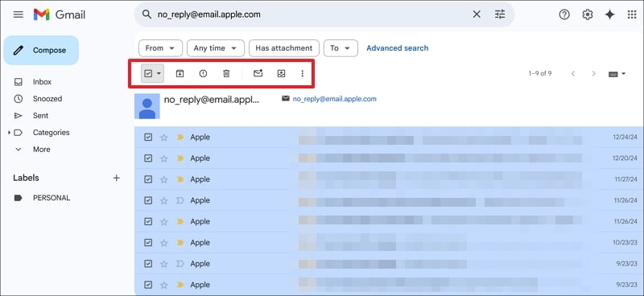Open the Settings gear icon
644x296 pixels.
click(x=588, y=14)
